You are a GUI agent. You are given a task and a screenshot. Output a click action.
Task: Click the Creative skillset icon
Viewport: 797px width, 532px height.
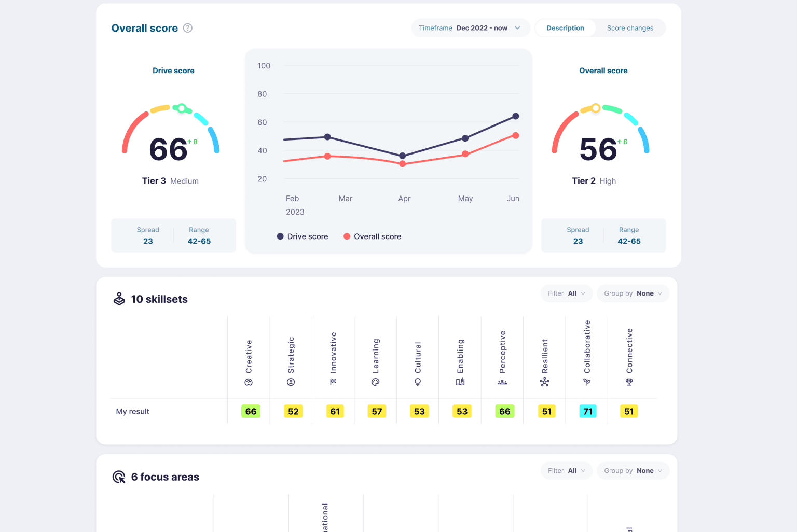249,382
